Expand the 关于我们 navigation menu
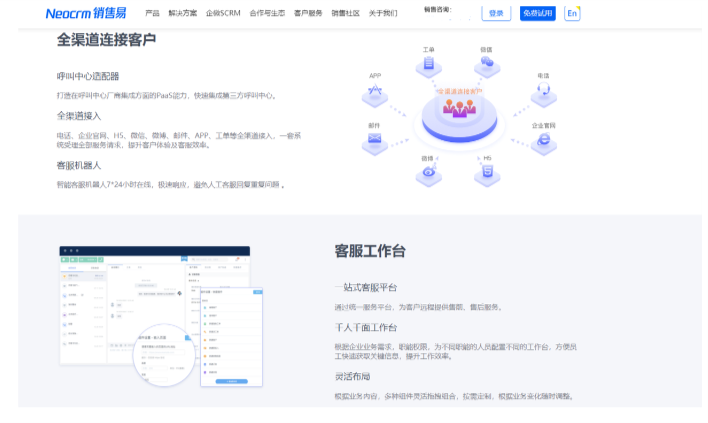This screenshot has height=423, width=708. (x=383, y=14)
